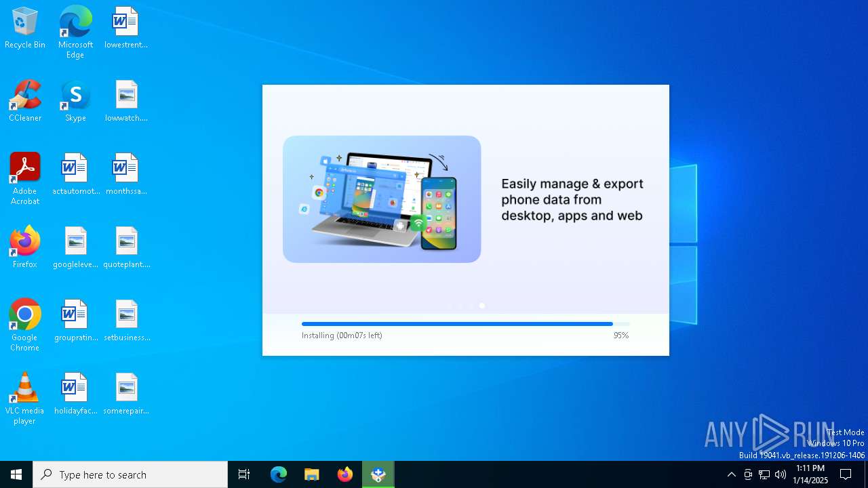Open the CCleaner desktop shortcut
This screenshot has height=488, width=868.
pyautogui.click(x=25, y=101)
